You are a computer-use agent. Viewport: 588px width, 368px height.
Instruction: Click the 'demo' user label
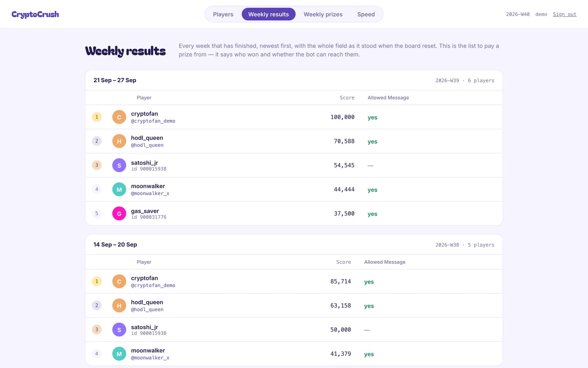(x=541, y=14)
